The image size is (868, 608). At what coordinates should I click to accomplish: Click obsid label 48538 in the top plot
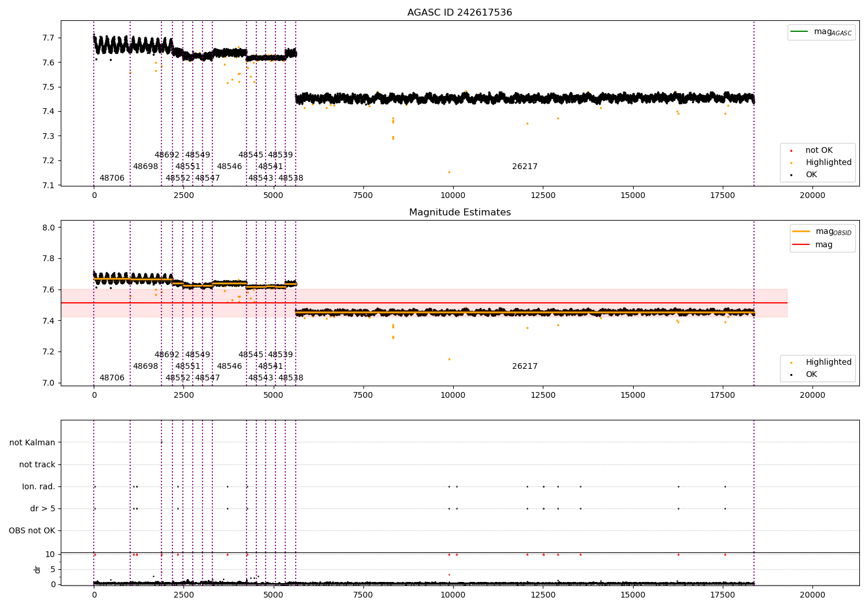[290, 178]
